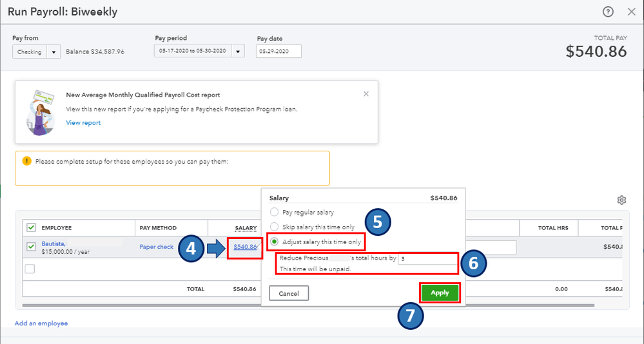
Task: Uncheck the Bautista employee checkbox
Action: pyautogui.click(x=30, y=247)
